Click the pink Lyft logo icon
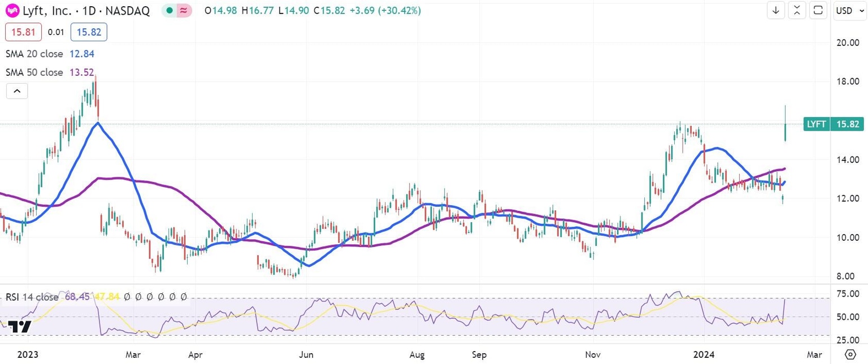Screen dimensions: 868x364 11,10
